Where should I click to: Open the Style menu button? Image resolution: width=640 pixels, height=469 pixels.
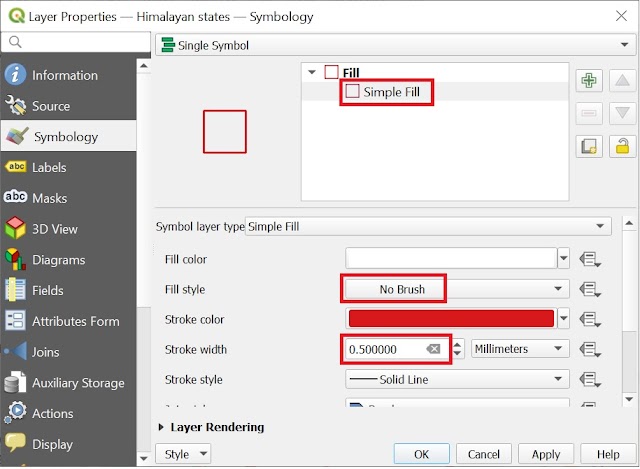[183, 454]
